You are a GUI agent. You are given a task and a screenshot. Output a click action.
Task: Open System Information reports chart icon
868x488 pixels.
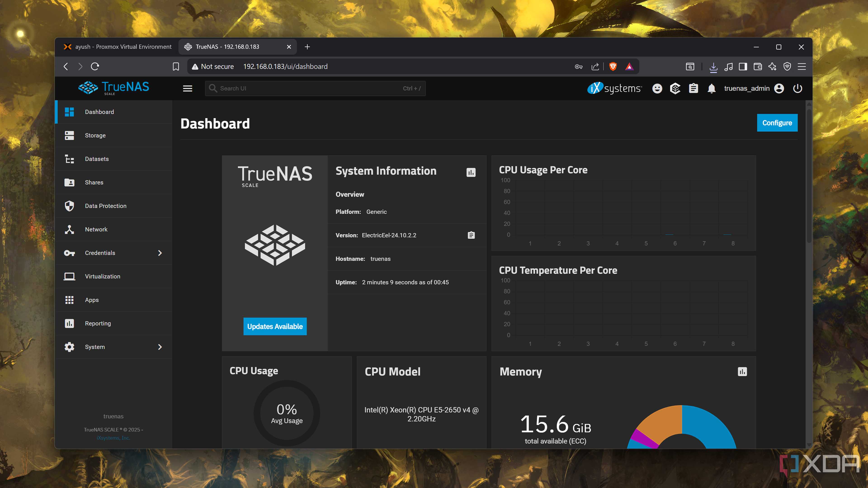coord(471,172)
